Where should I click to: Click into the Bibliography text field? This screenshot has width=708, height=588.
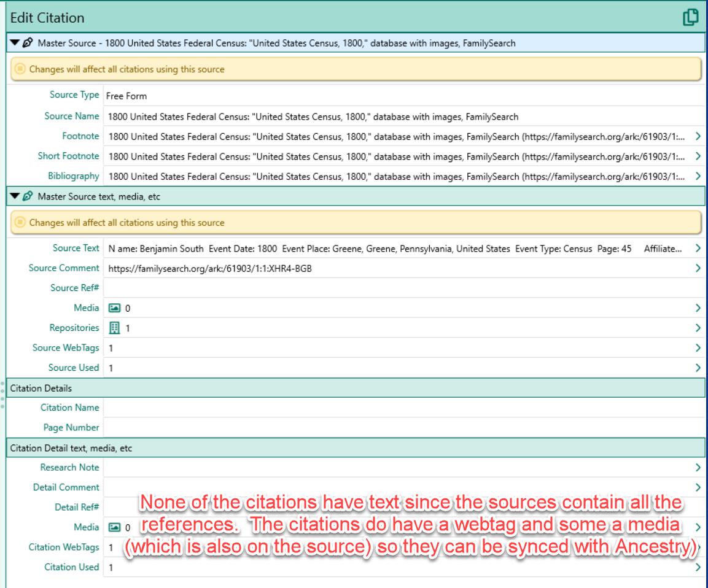[x=397, y=176]
